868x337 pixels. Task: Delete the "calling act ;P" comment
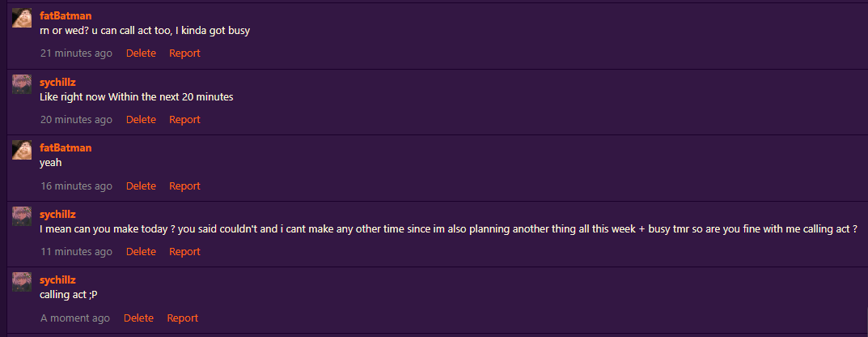coord(138,318)
